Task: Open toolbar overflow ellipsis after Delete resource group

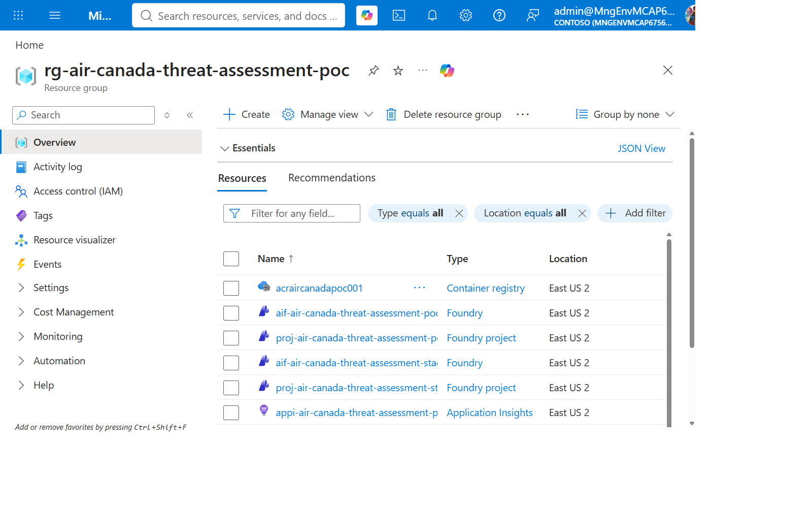Action: tap(523, 114)
